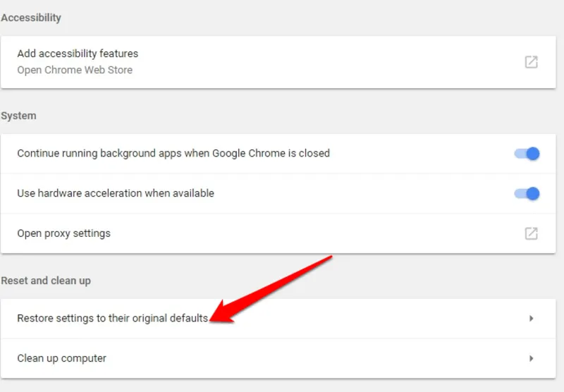
Task: Click the external link icon beside proxy settings
Action: [531, 233]
